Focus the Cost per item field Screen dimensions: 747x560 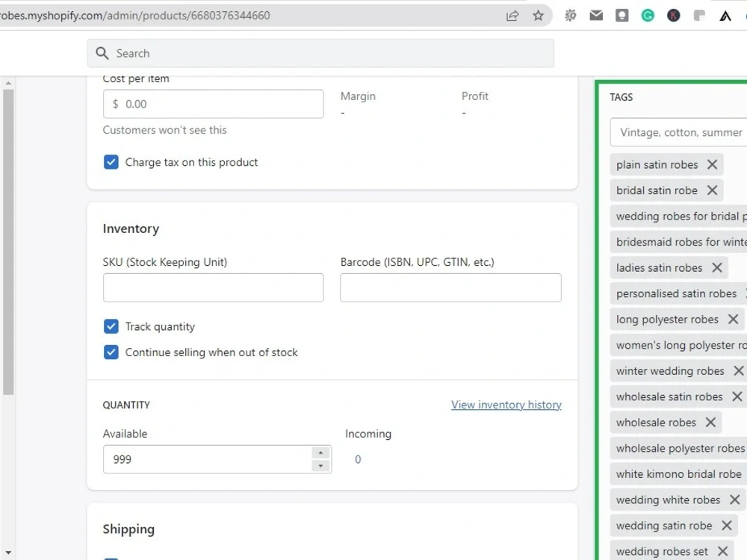[213, 104]
